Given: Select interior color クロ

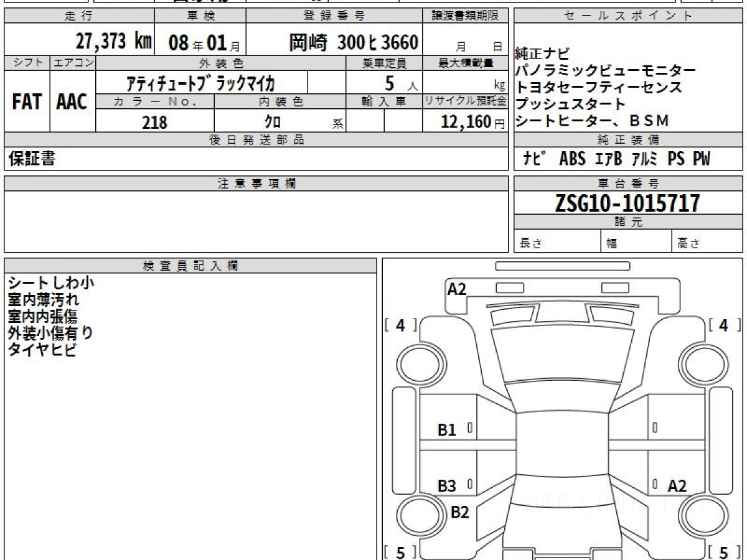Looking at the screenshot, I should 273,121.
